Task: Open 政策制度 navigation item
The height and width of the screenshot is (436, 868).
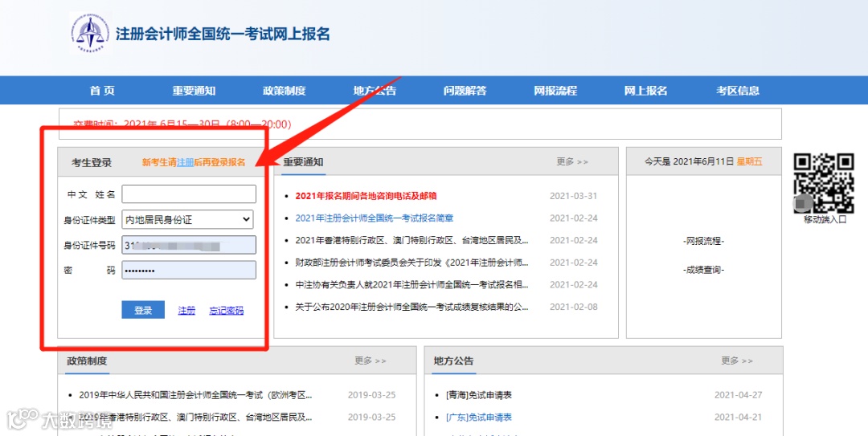Action: pyautogui.click(x=284, y=91)
